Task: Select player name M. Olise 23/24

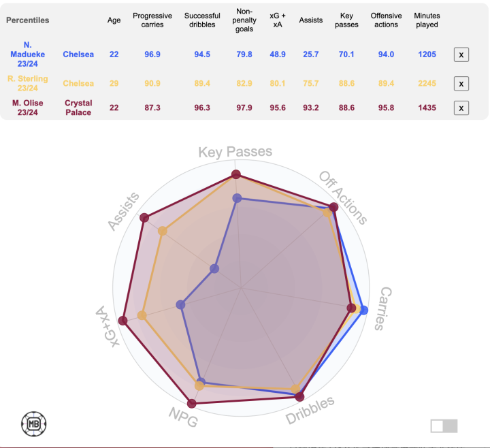Action: pyautogui.click(x=27, y=108)
